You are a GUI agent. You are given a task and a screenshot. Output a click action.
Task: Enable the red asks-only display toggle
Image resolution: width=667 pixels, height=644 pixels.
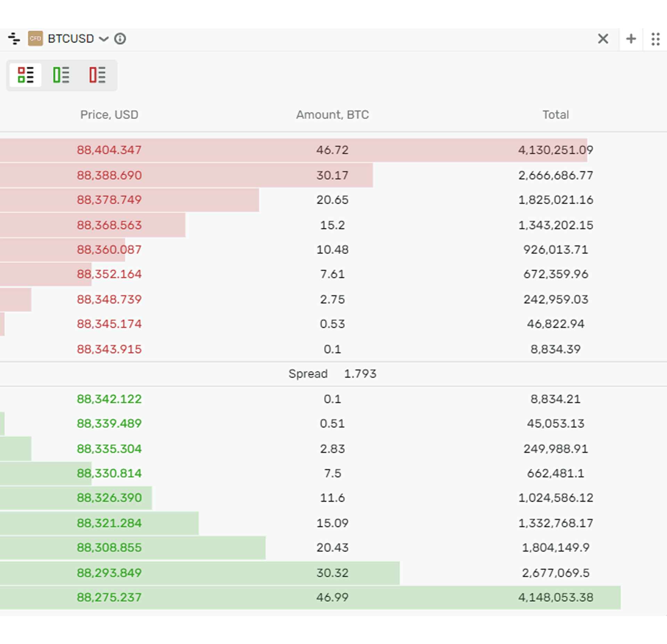click(97, 75)
